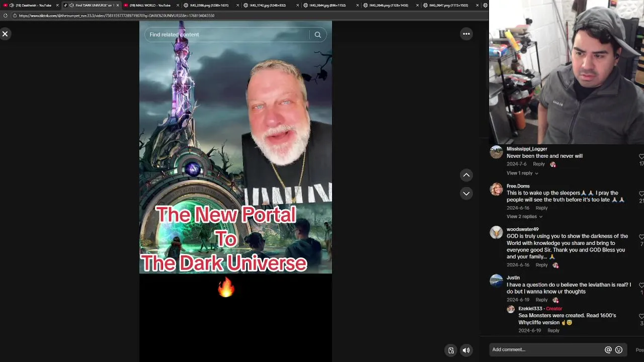This screenshot has height=362, width=644.
Task: Close the IMG_0644.jpg tab
Action: click(x=358, y=5)
